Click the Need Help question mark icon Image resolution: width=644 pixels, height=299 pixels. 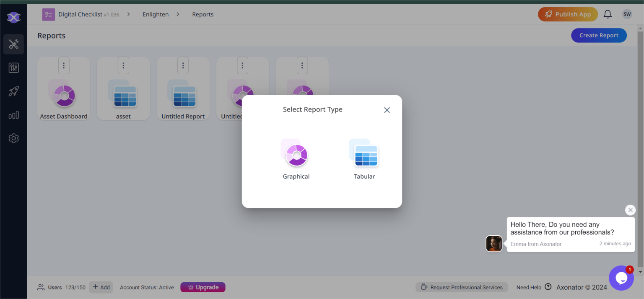pos(548,287)
